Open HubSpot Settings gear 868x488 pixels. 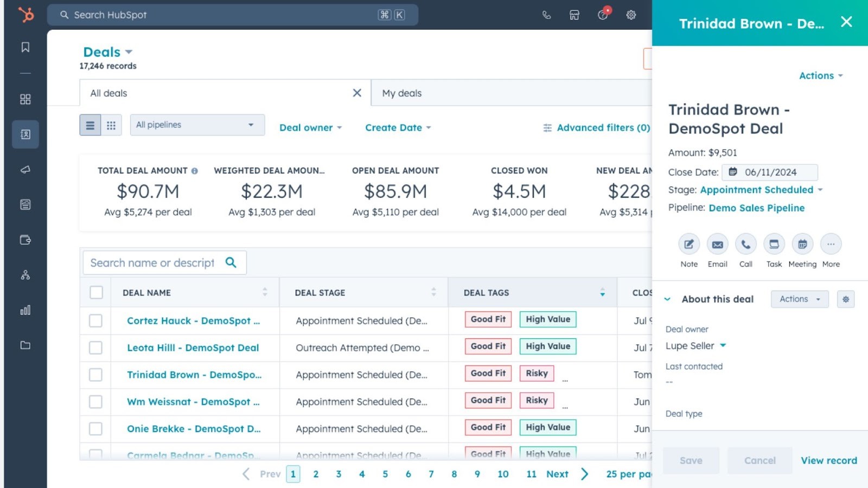(x=631, y=15)
